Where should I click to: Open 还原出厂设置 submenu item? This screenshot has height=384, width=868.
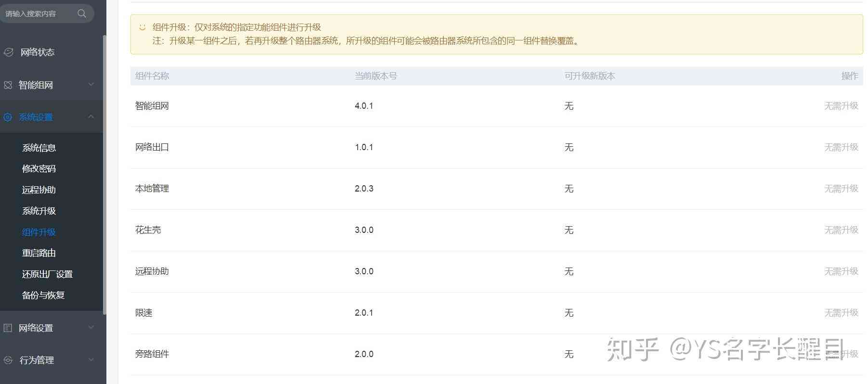(x=47, y=274)
